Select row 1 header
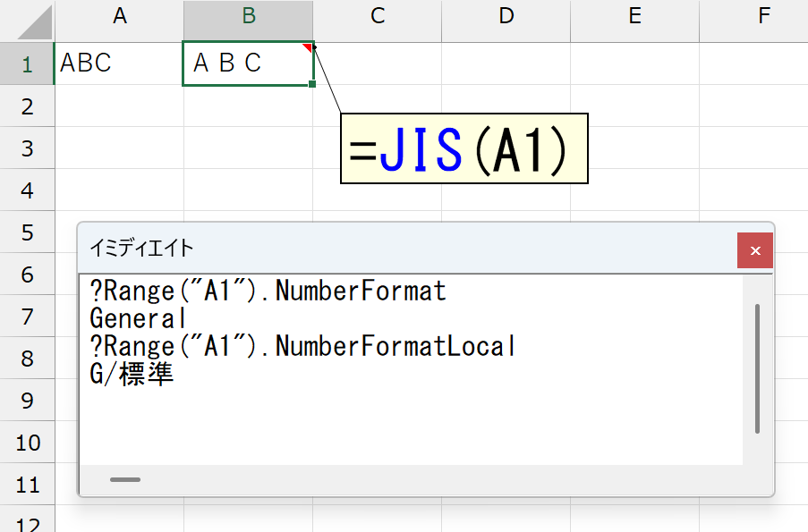This screenshot has height=532, width=808. point(28,63)
